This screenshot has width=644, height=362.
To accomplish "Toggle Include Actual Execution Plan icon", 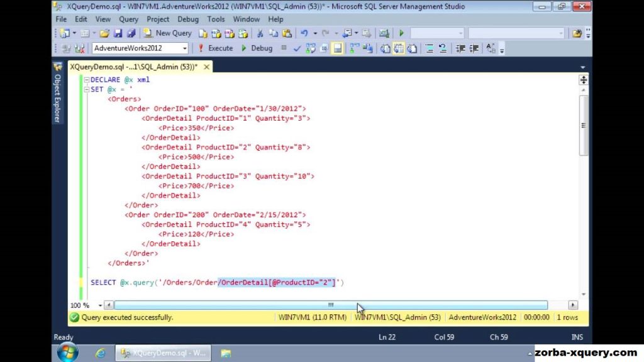I will pos(354,48).
